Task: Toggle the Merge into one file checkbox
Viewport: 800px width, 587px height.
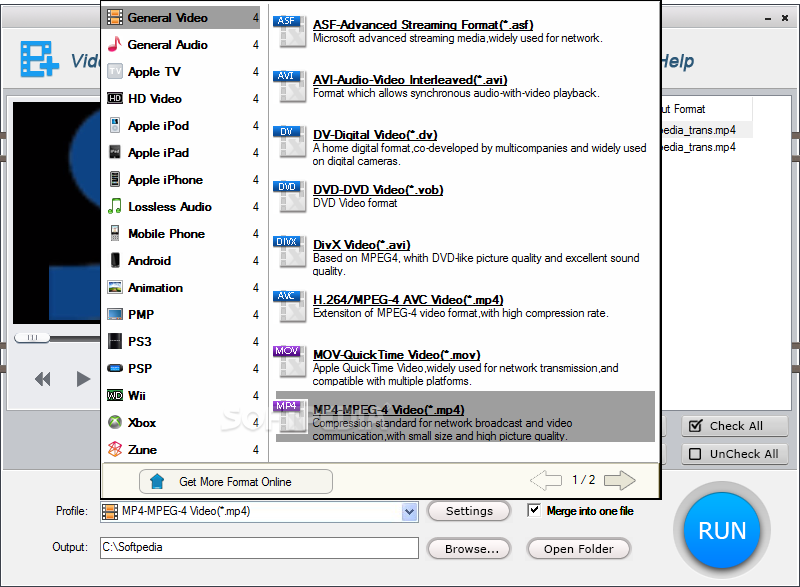Action: [534, 510]
